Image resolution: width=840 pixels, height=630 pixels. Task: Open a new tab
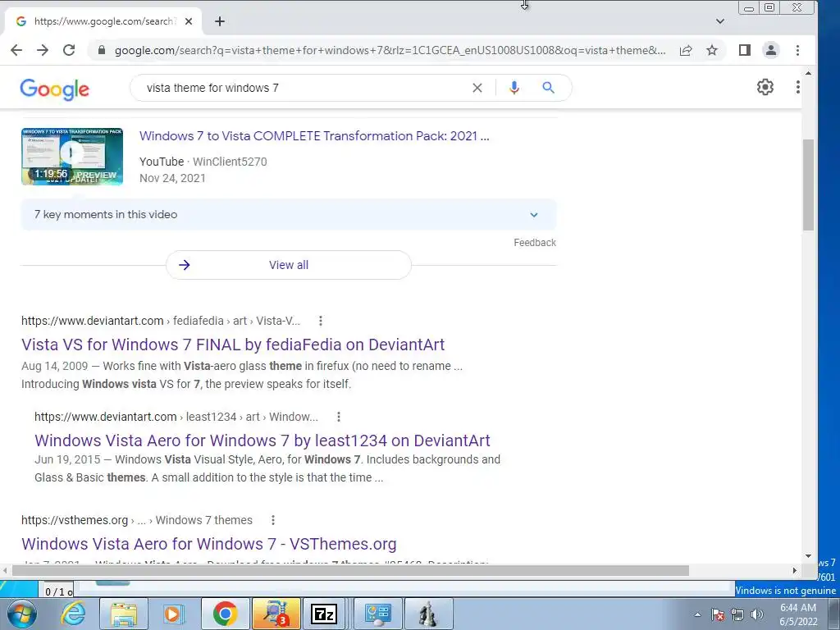pyautogui.click(x=220, y=21)
